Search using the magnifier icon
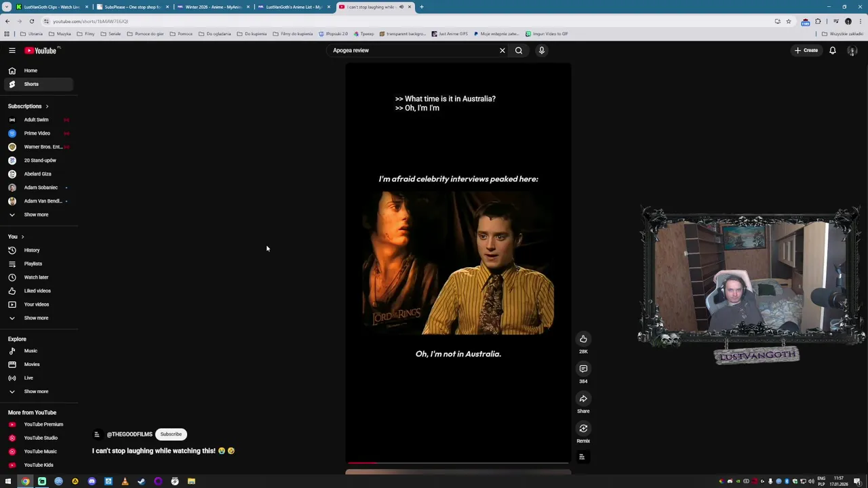Viewport: 868px width, 488px height. tap(519, 50)
